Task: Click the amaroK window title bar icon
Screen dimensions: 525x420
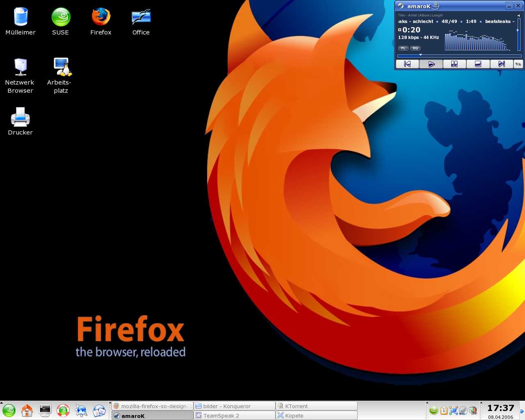Action: (401, 6)
